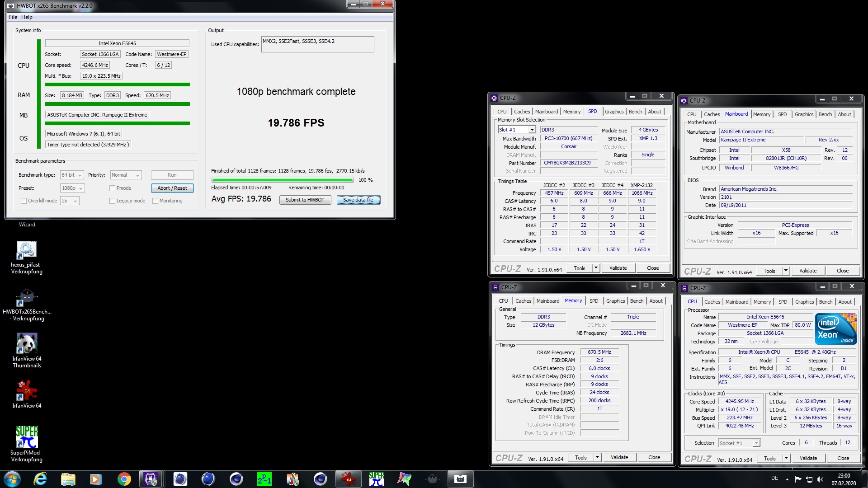Switch to IrfanView red splat taskbar icon
The height and width of the screenshot is (488, 868).
coord(348,479)
